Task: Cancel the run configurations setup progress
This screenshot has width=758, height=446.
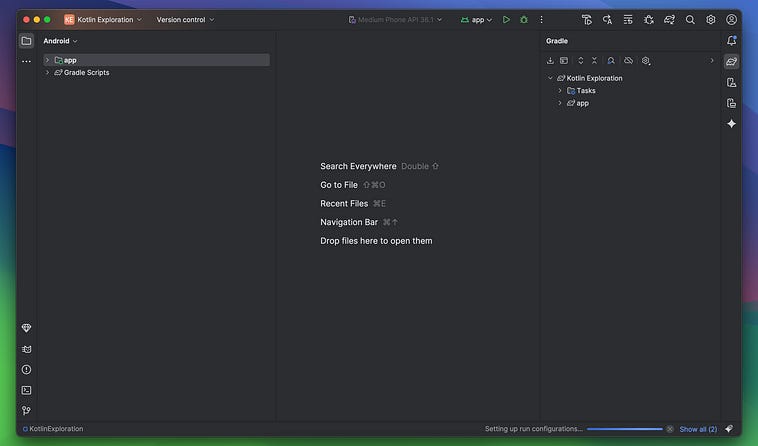Action: (x=670, y=429)
